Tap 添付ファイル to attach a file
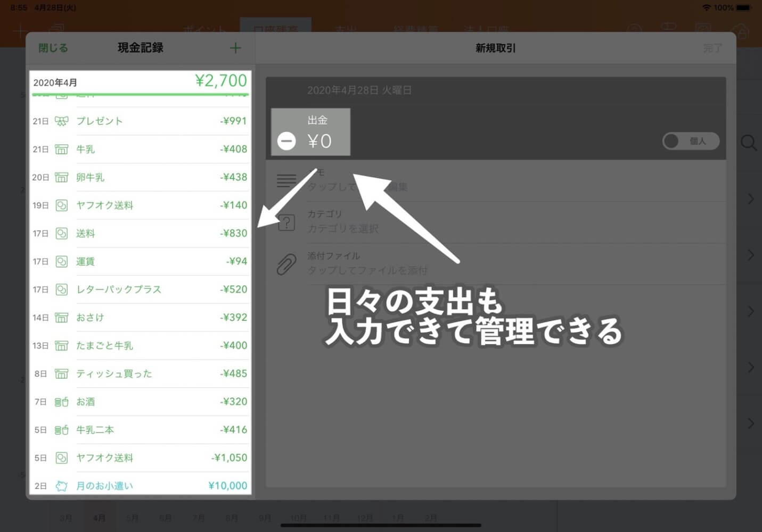 (x=496, y=263)
